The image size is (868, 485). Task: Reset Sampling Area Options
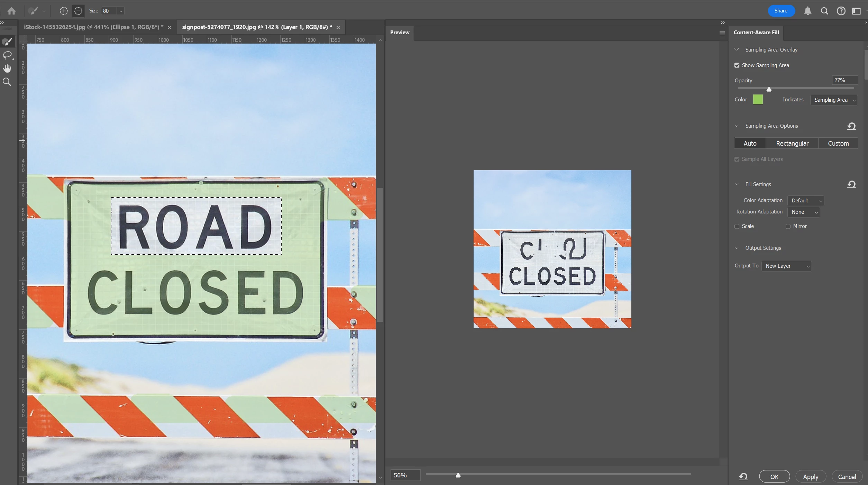coord(851,126)
